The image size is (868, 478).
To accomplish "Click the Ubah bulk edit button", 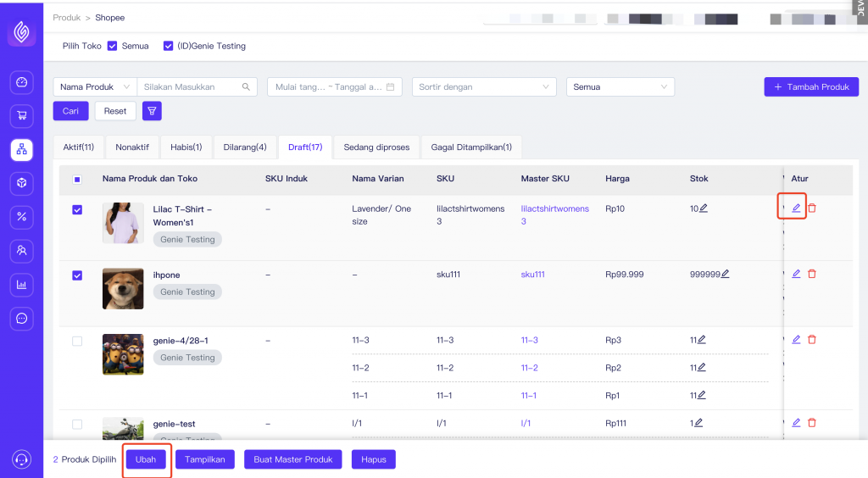I will (x=146, y=459).
